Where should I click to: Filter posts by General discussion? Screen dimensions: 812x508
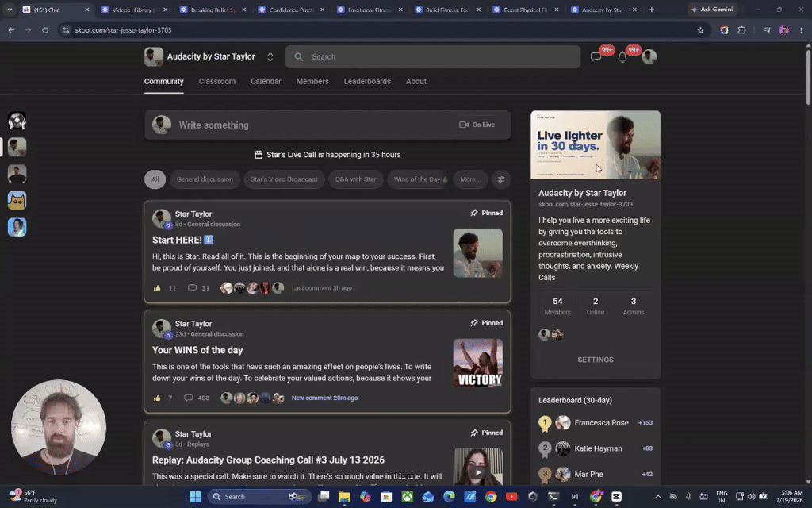click(x=205, y=179)
